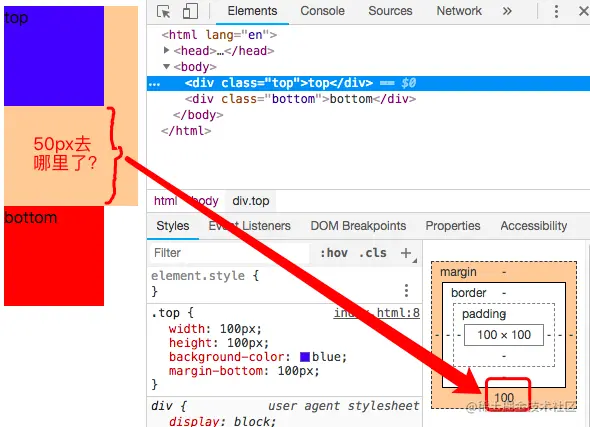Click the .top rule selector
This screenshot has width=590, height=427.
(165, 313)
